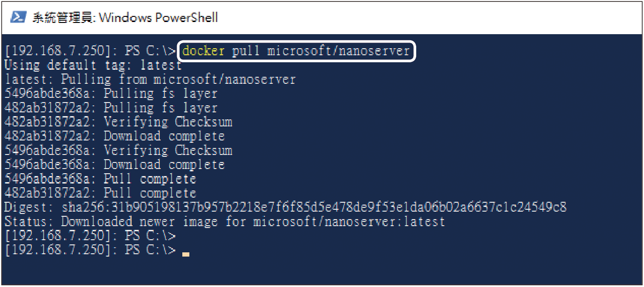Click 5496abde368a: Pull complete line

100,179
